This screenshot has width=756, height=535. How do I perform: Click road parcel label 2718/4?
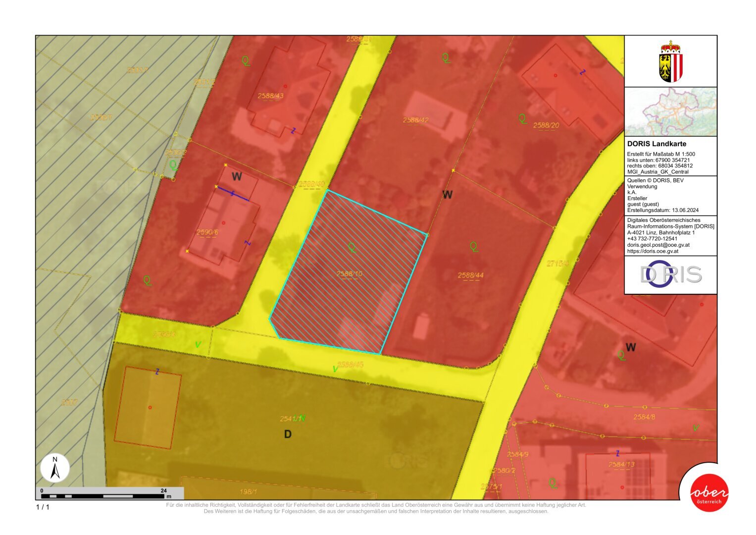[557, 264]
